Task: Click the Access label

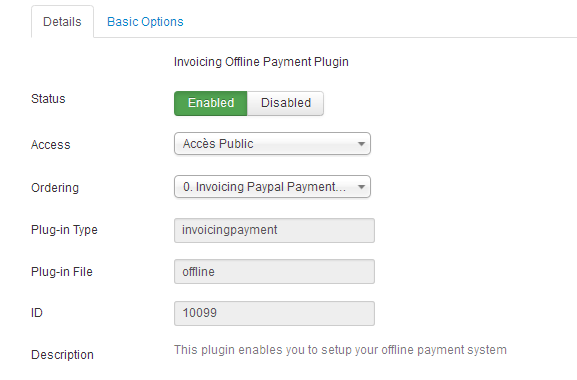Action: point(51,145)
